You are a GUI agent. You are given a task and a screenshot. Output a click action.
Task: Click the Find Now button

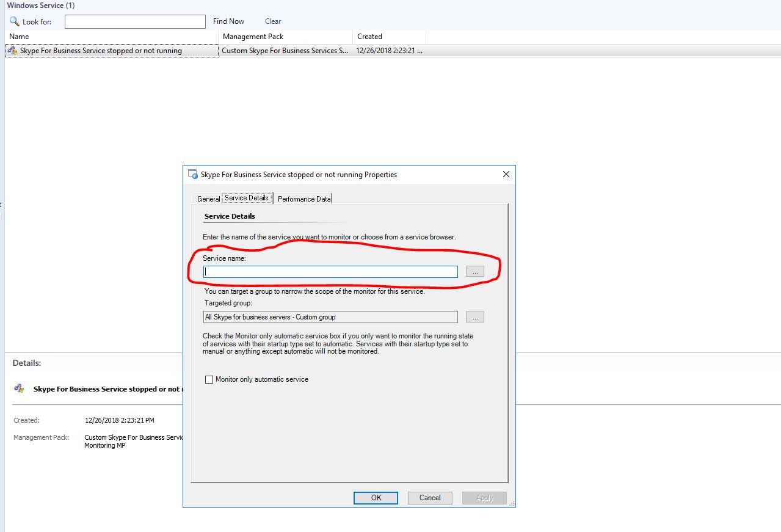pyautogui.click(x=228, y=21)
